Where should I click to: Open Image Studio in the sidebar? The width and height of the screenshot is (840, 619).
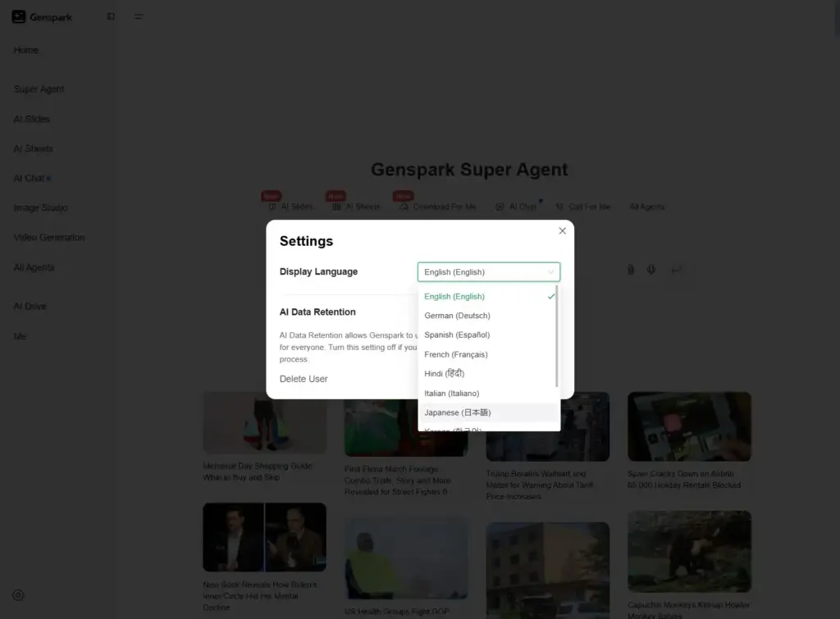click(41, 208)
